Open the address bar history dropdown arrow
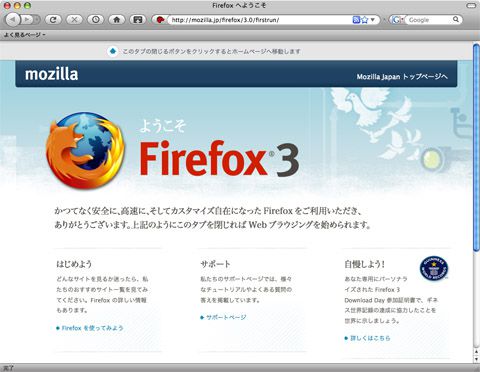The image size is (480, 372). [373, 20]
